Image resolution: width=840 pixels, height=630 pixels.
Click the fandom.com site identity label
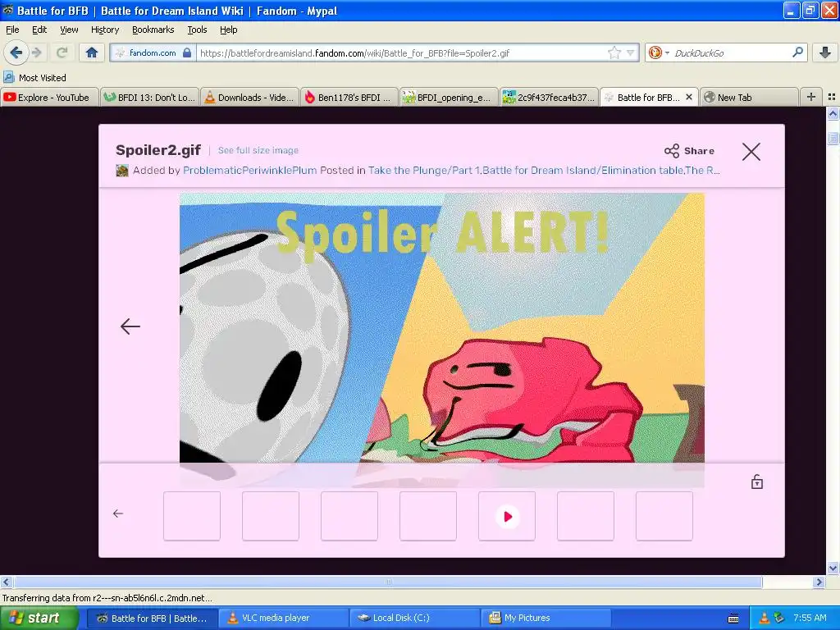click(x=153, y=52)
